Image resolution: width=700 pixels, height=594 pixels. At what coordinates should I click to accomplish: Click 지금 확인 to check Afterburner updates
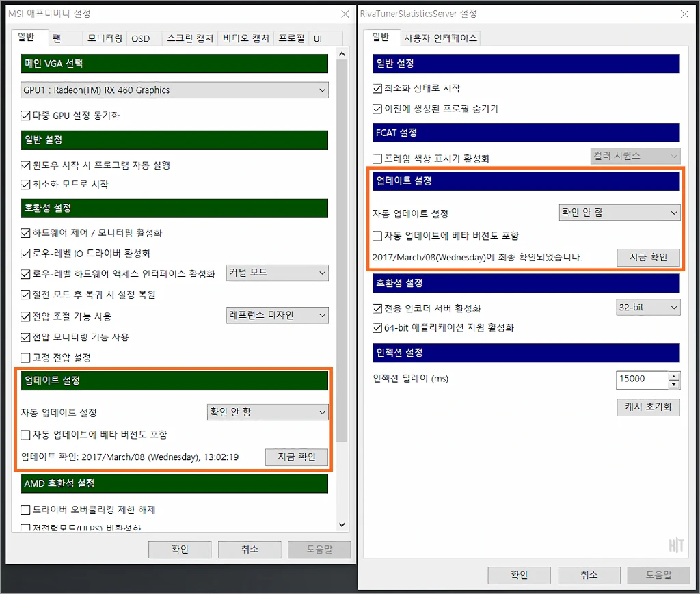click(297, 457)
